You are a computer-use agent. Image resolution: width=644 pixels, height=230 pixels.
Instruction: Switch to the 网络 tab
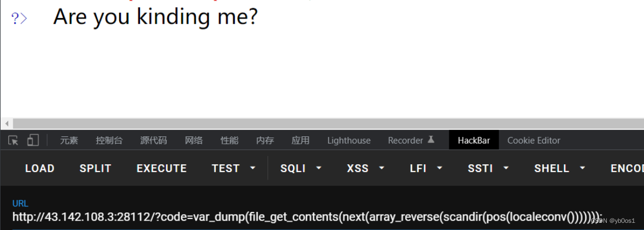[x=194, y=140]
